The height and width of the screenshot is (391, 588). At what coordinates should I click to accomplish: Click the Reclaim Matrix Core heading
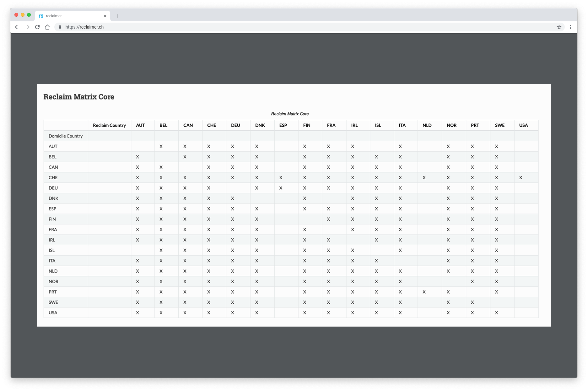tap(79, 97)
